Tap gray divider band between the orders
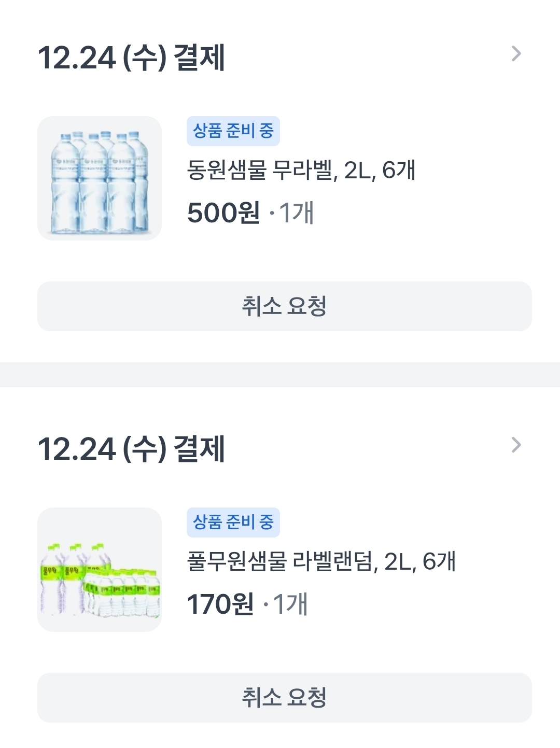Screen dimensions: 560x748 pyautogui.click(x=280, y=374)
